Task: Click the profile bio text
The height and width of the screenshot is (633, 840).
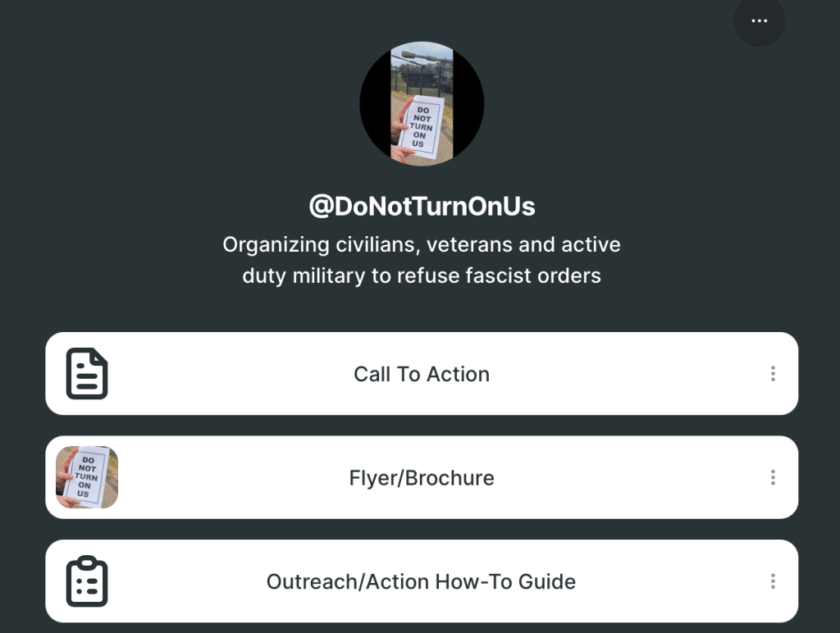Action: pos(421,260)
